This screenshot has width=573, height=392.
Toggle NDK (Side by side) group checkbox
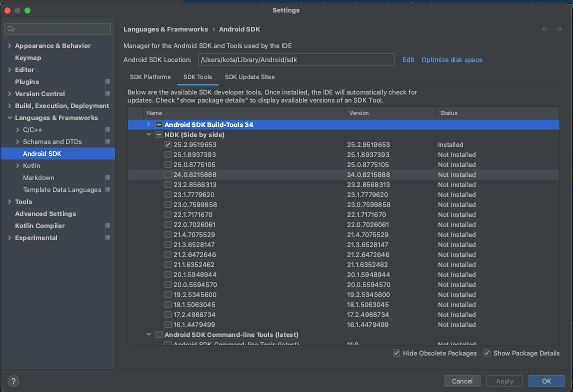(x=159, y=134)
